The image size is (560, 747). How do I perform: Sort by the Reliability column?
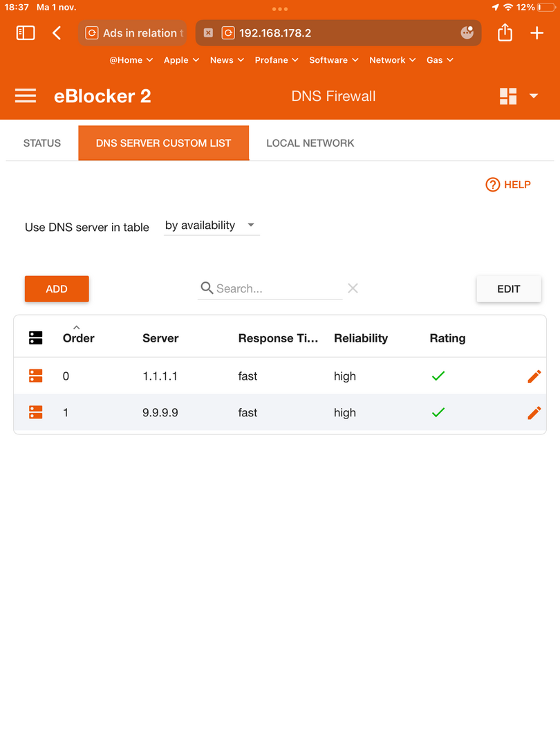(x=361, y=338)
